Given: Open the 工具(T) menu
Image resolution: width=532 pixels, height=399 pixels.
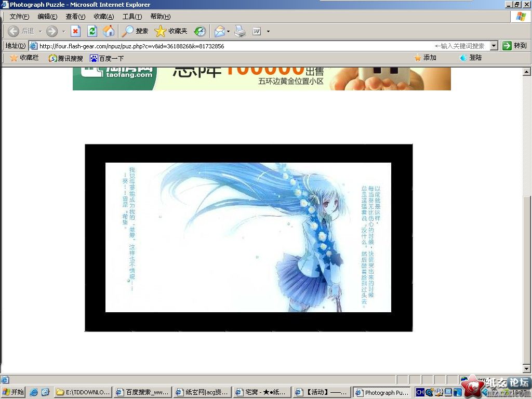Looking at the screenshot, I should click(132, 17).
